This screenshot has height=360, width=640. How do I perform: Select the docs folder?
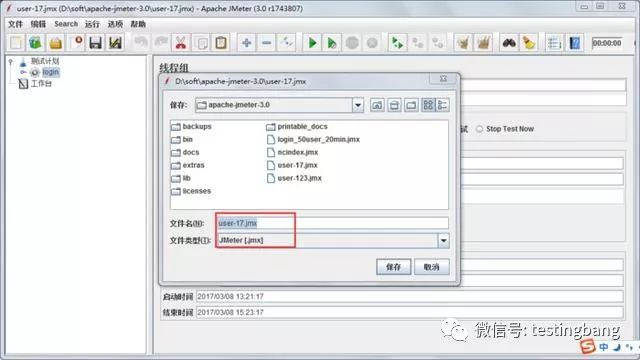tap(185, 152)
